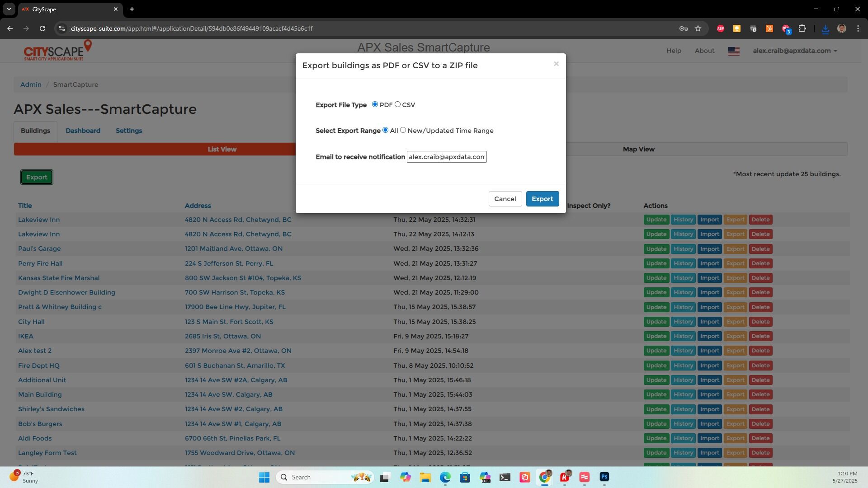868x488 pixels.
Task: Select the PDF export file type
Action: tap(375, 104)
